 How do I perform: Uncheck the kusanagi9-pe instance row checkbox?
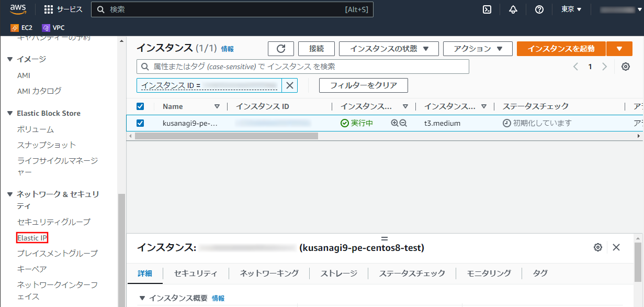(140, 123)
